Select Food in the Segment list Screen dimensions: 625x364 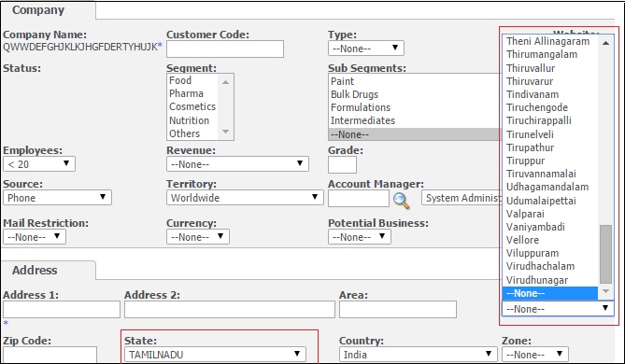[x=192, y=80]
